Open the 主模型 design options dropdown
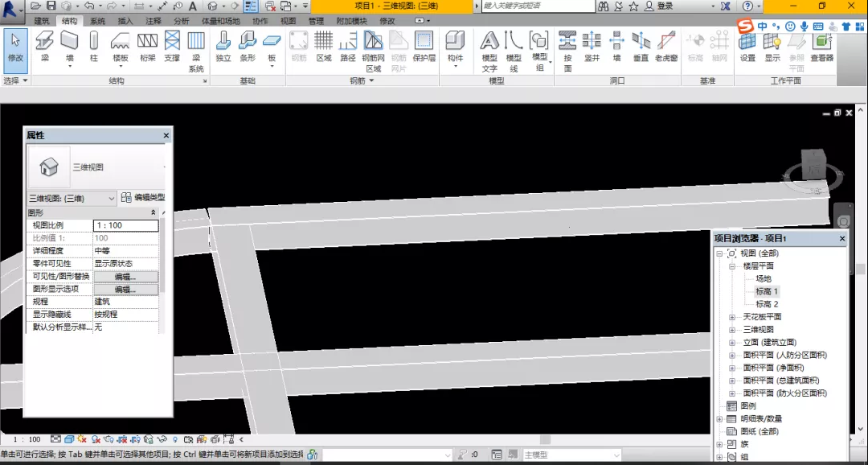 pyautogui.click(x=572, y=455)
